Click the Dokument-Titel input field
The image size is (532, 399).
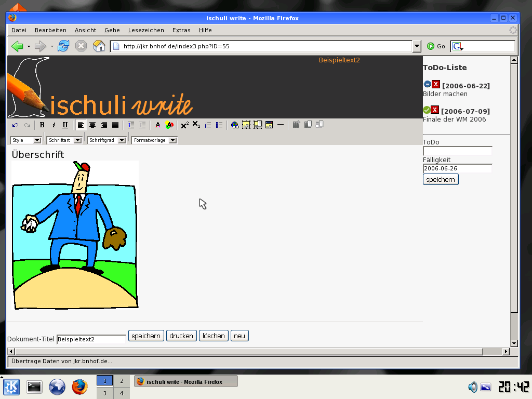pyautogui.click(x=91, y=339)
